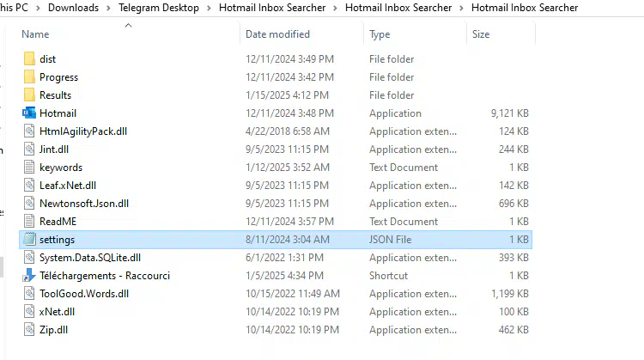Sort files by the Size column
Image resolution: width=644 pixels, height=360 pixels.
(481, 34)
